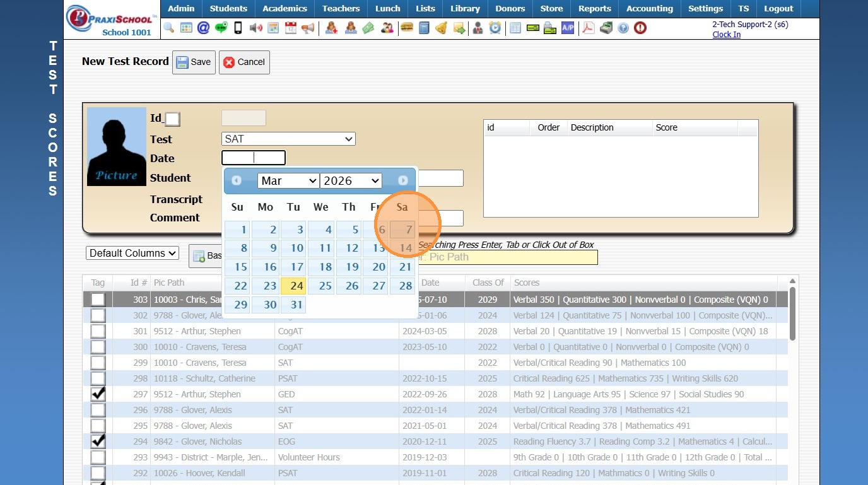Open the magnifier search tool
The width and height of the screenshot is (868, 485).
coord(168,28)
